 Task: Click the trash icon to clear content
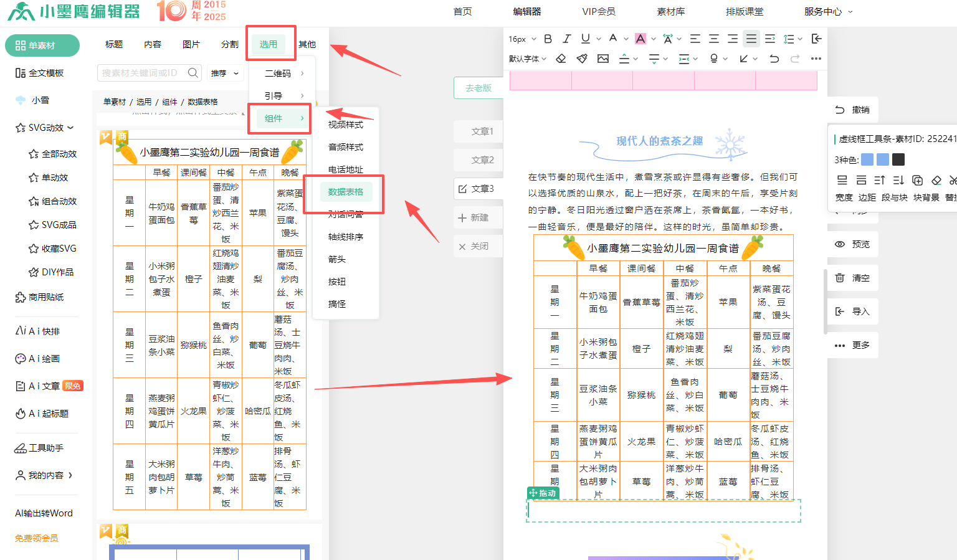click(x=840, y=278)
